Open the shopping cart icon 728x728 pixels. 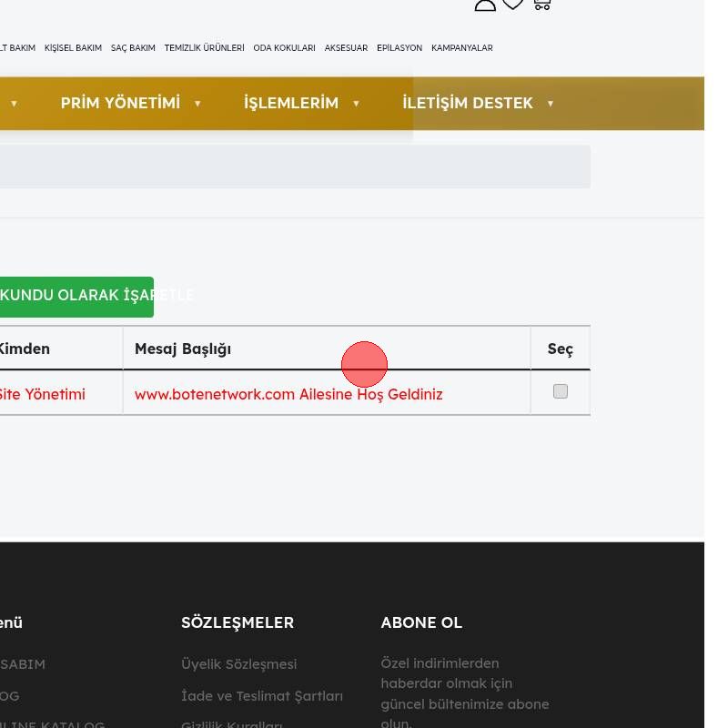pos(541,4)
